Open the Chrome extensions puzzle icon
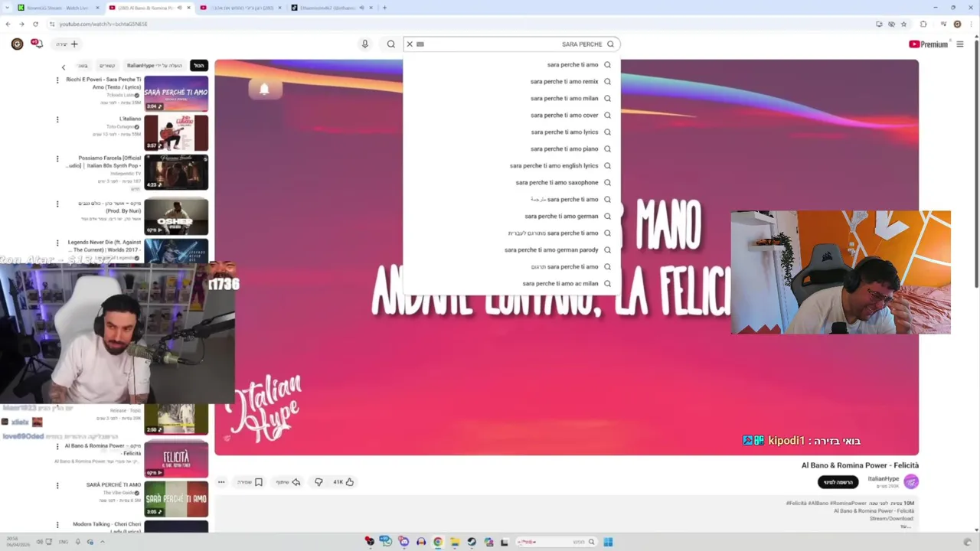This screenshot has height=551, width=980. click(x=923, y=24)
